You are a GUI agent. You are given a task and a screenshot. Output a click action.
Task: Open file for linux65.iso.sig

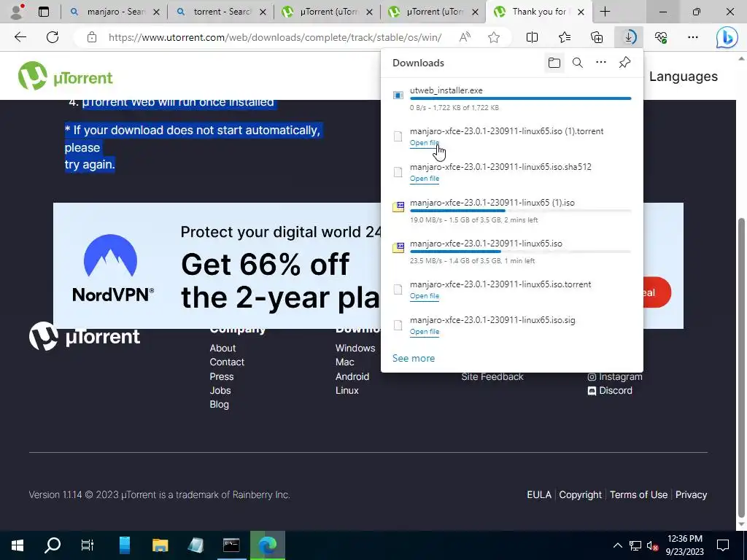pos(425,332)
